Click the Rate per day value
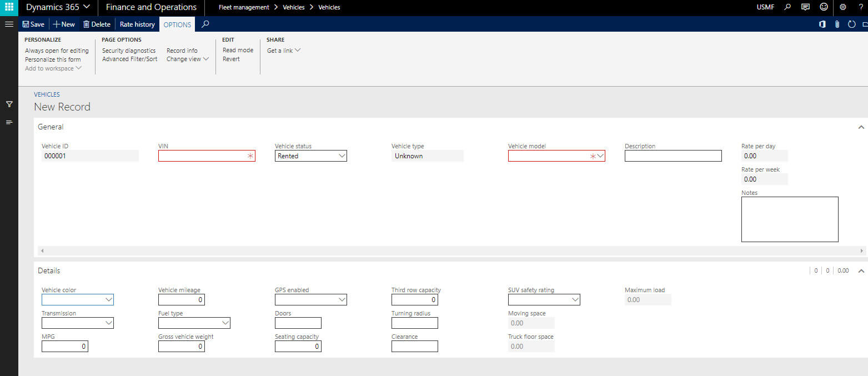The height and width of the screenshot is (376, 868). pyautogui.click(x=765, y=156)
